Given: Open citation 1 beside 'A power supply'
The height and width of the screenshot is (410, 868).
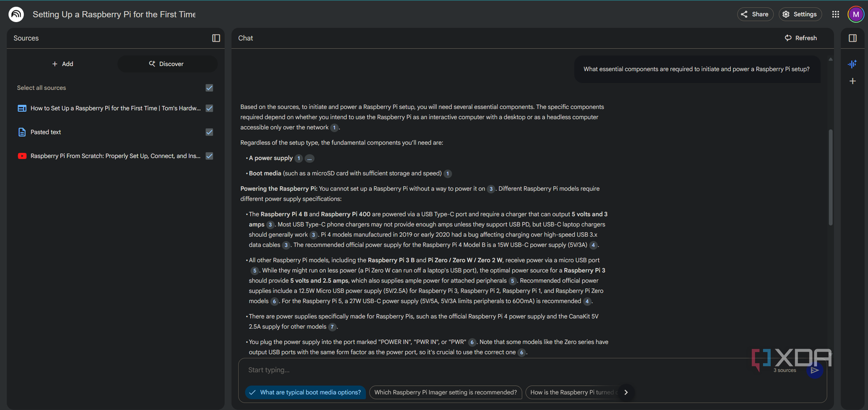Looking at the screenshot, I should tap(299, 158).
